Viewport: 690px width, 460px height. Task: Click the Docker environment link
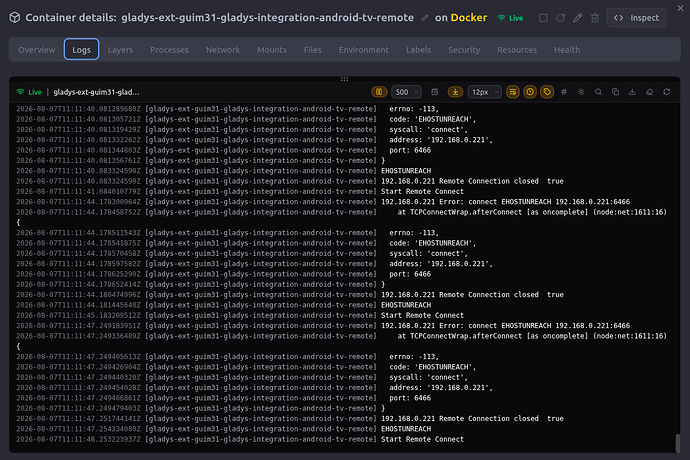469,18
